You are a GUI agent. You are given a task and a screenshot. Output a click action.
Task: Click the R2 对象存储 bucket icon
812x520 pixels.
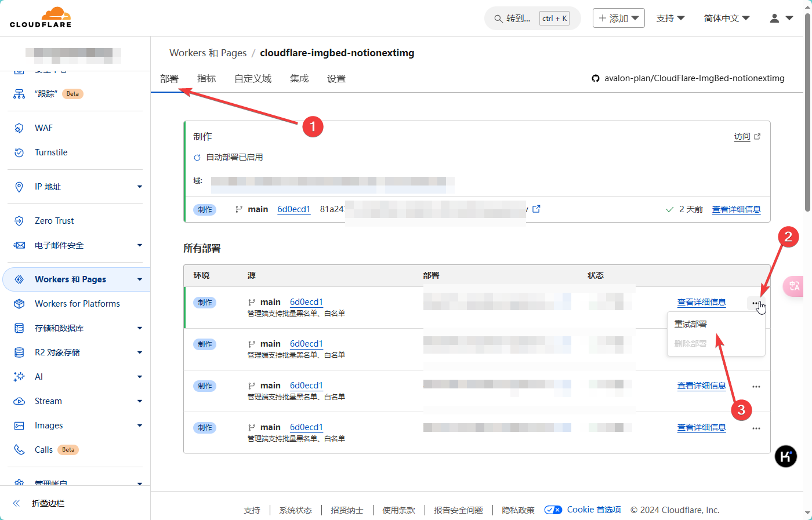19,352
